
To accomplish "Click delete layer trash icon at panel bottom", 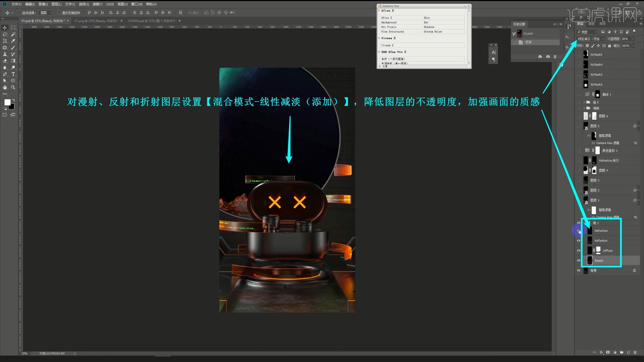I will (x=635, y=353).
